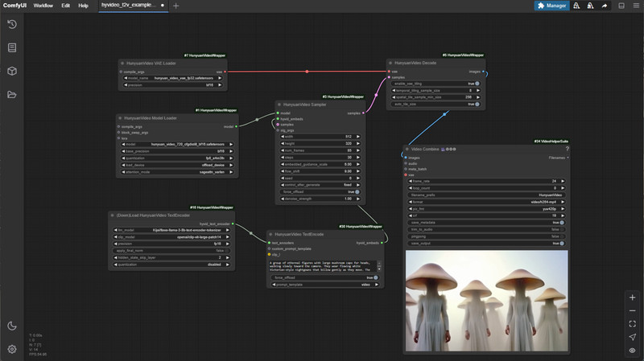Image resolution: width=644 pixels, height=361 pixels.
Task: Toggle enable_vae_tiling in Decode node
Action: pos(436,84)
